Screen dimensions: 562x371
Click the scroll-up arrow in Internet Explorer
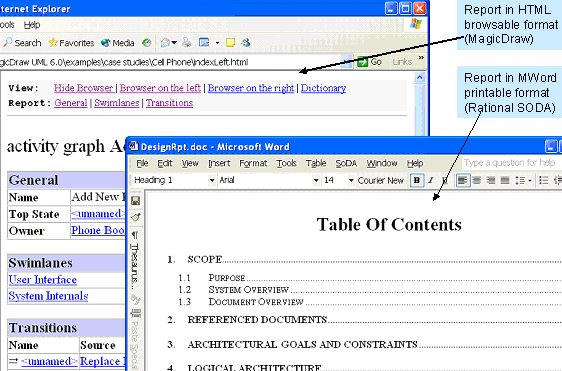pos(420,78)
